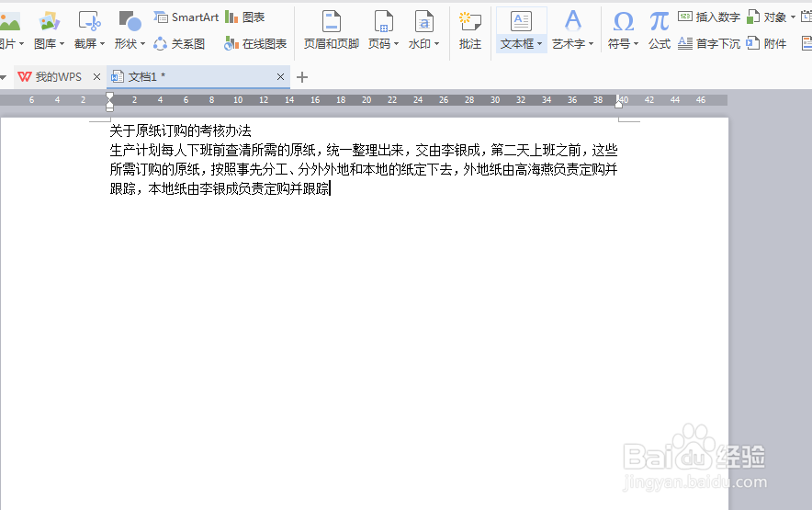Viewport: 812px width, 510px height.
Task: Insert a SmartArt graphic
Action: tap(186, 17)
